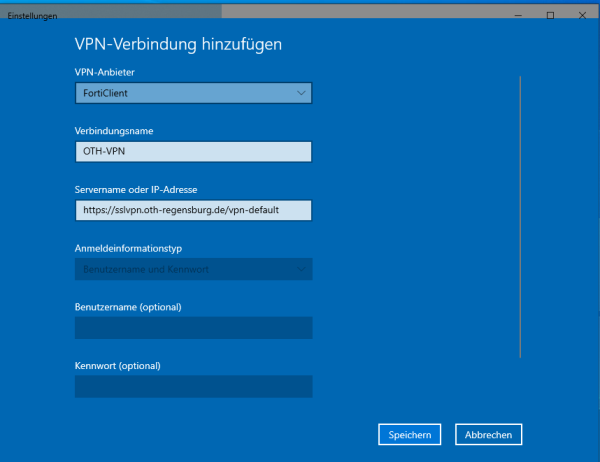Click the Anmeldeinformationstyp label
Image resolution: width=600 pixels, height=462 pixels.
coord(128,248)
